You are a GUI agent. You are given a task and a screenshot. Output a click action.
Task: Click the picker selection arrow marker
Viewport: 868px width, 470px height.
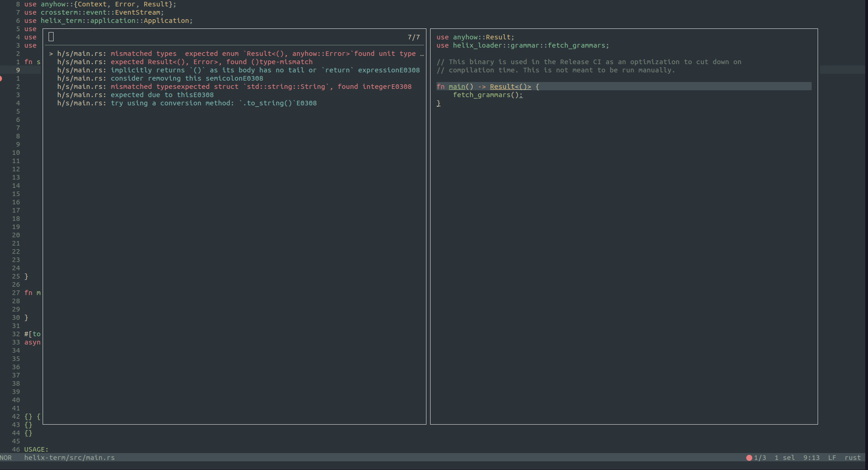(x=51, y=54)
